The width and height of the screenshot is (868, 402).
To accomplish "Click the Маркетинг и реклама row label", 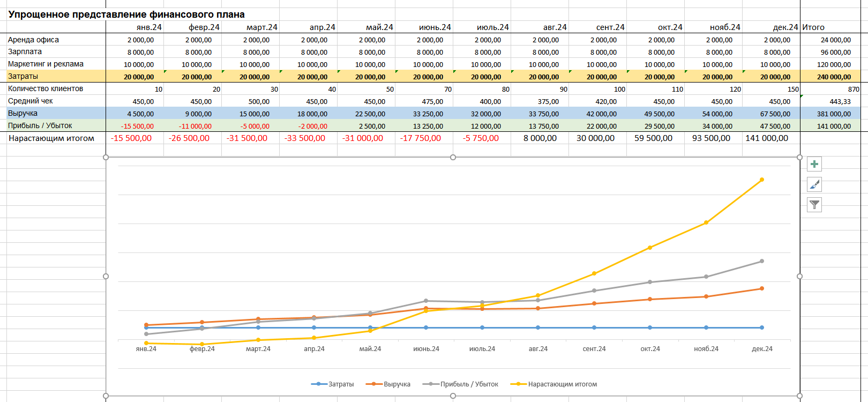I will coord(46,64).
